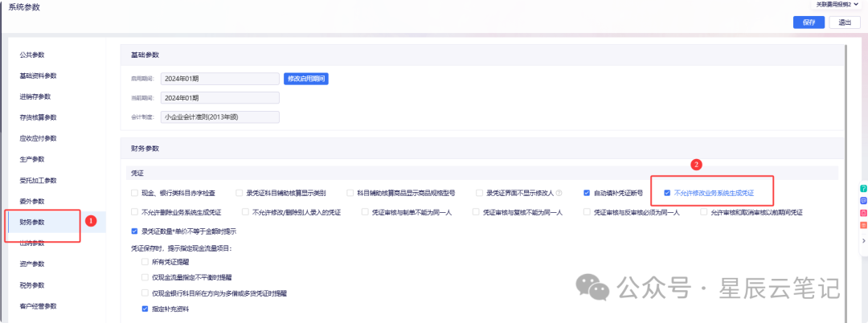Image resolution: width=868 pixels, height=323 pixels.
Task: Click the pink icon in right floating bar
Action: 863,213
